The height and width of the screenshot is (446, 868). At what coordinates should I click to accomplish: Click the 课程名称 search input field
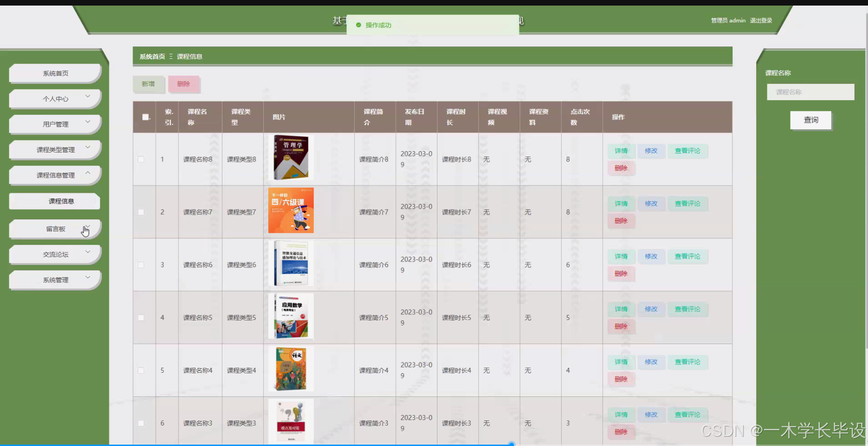click(x=811, y=92)
